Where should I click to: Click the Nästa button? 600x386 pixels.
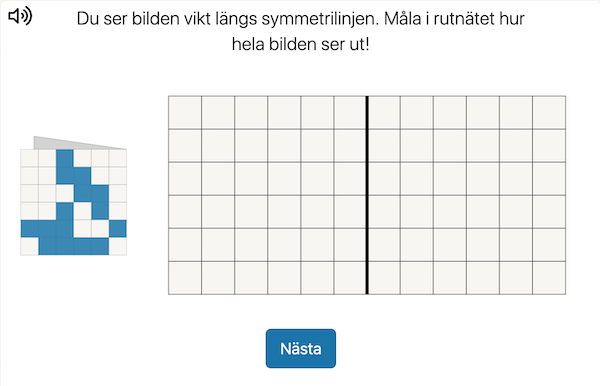pyautogui.click(x=301, y=349)
